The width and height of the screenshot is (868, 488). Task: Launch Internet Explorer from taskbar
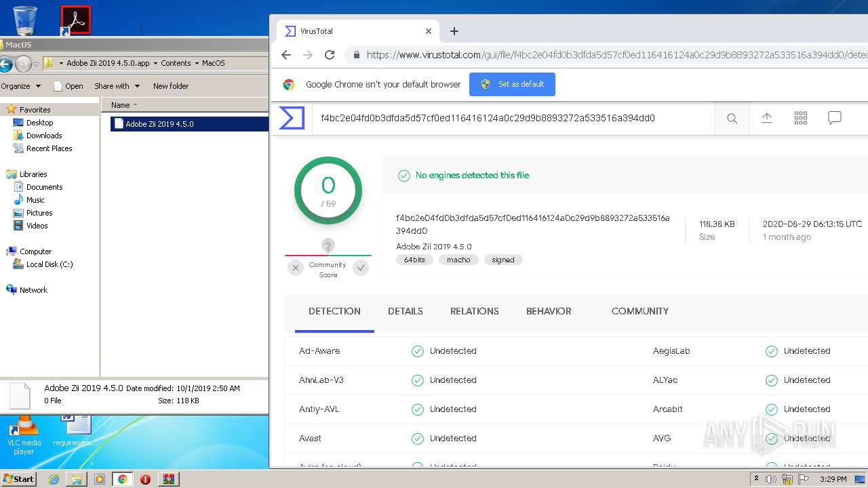click(x=54, y=479)
